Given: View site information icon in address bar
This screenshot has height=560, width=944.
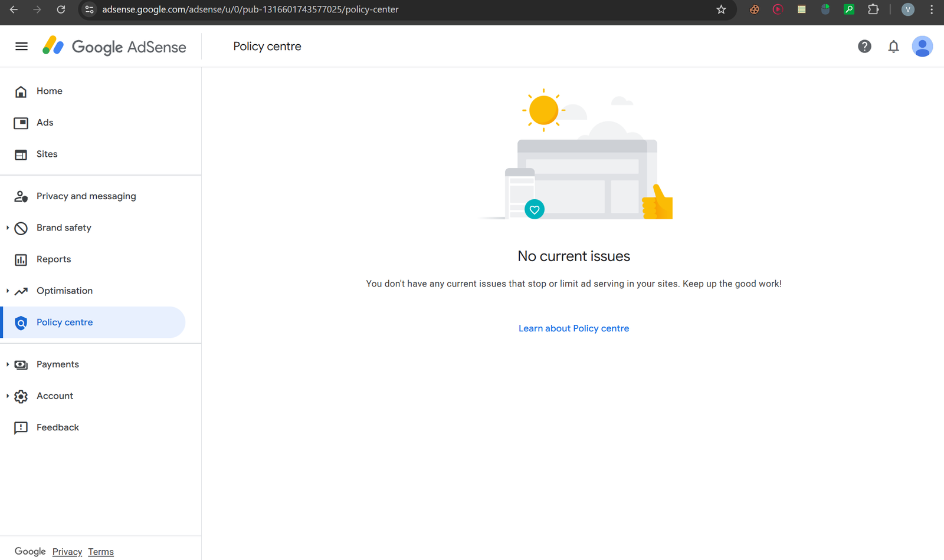Looking at the screenshot, I should [x=90, y=9].
